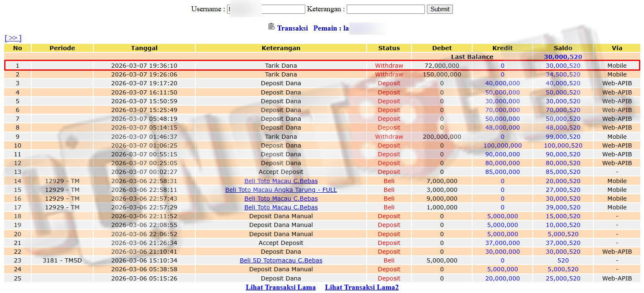Click Lihat Transaksi Lama link

pyautogui.click(x=280, y=287)
